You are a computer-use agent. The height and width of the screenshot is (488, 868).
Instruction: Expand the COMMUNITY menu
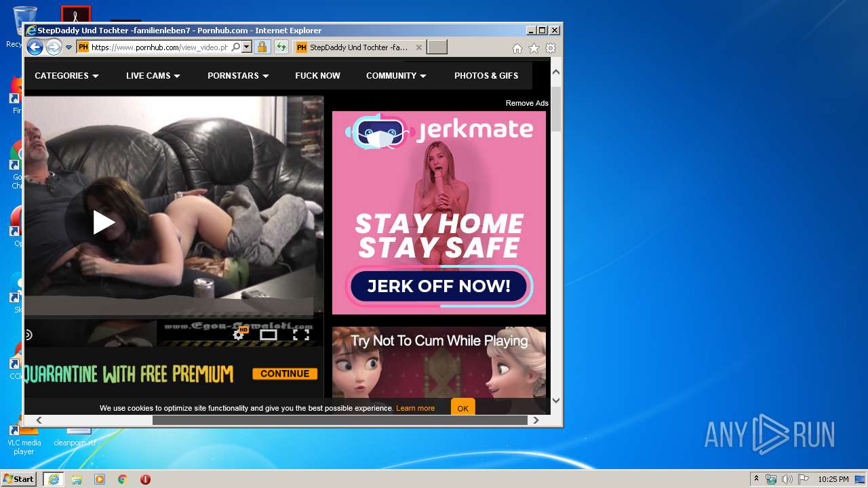click(x=396, y=76)
